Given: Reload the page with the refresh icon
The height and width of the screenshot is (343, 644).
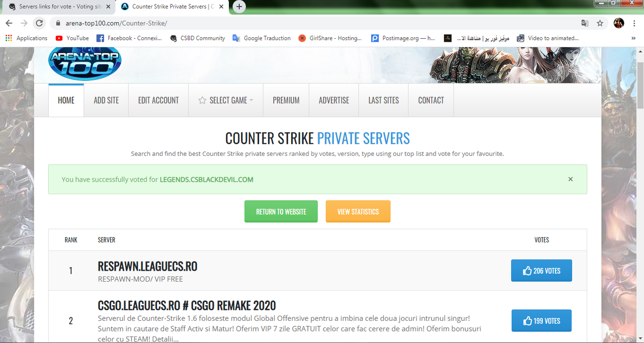Looking at the screenshot, I should (x=39, y=23).
